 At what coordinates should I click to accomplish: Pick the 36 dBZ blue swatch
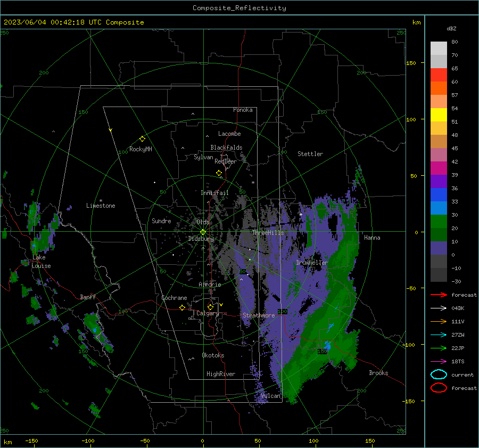(439, 194)
